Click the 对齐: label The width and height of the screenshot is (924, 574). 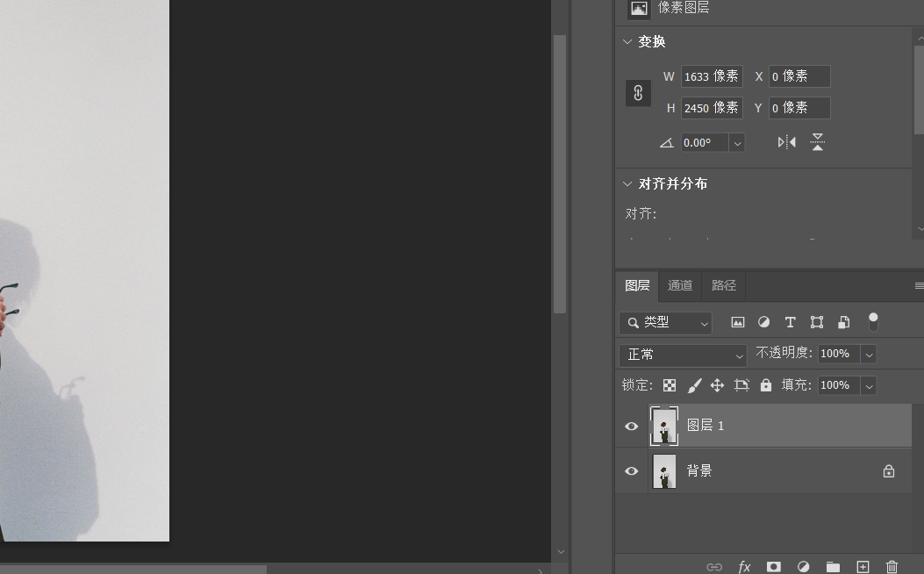pos(641,214)
